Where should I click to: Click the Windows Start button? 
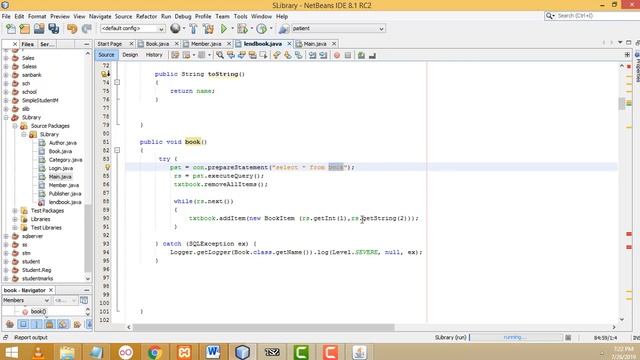coord(11,352)
